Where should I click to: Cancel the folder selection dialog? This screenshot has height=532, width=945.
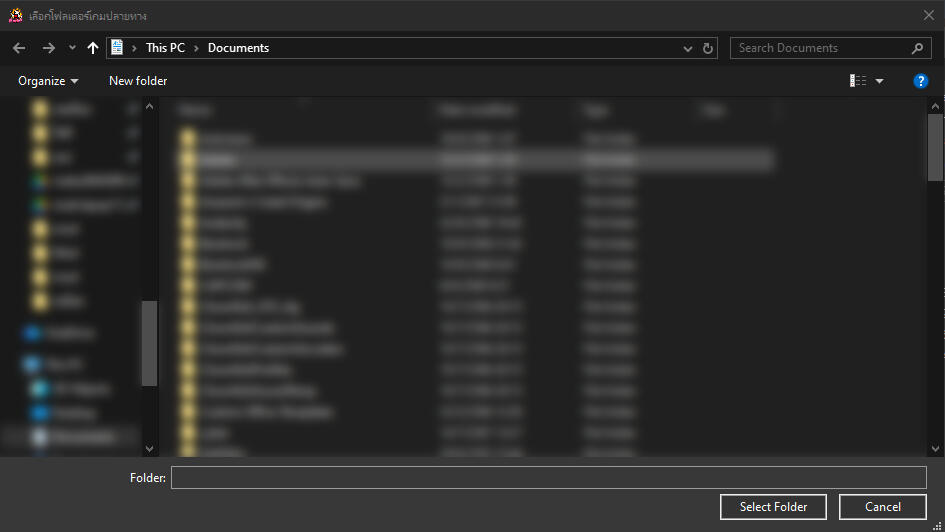pos(882,507)
